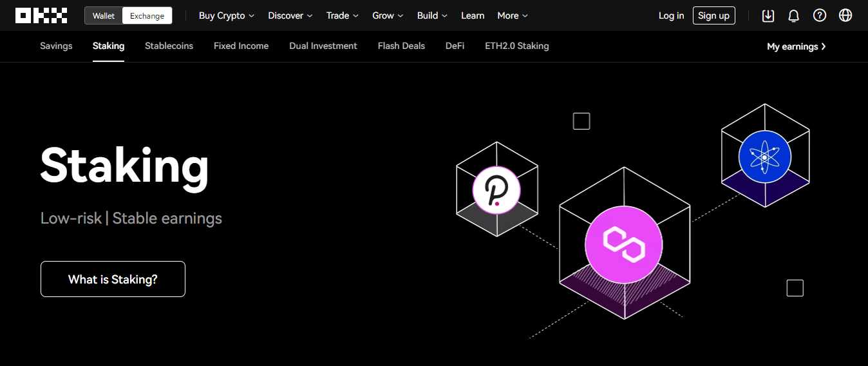Click the Cosmos atom coin illustration
Screen dimensions: 868x366
tap(765, 157)
